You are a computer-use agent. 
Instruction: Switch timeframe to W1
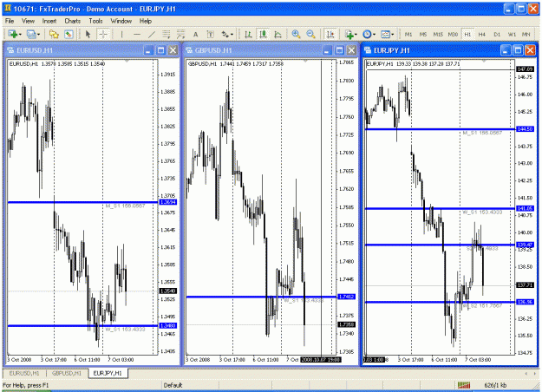coord(512,34)
